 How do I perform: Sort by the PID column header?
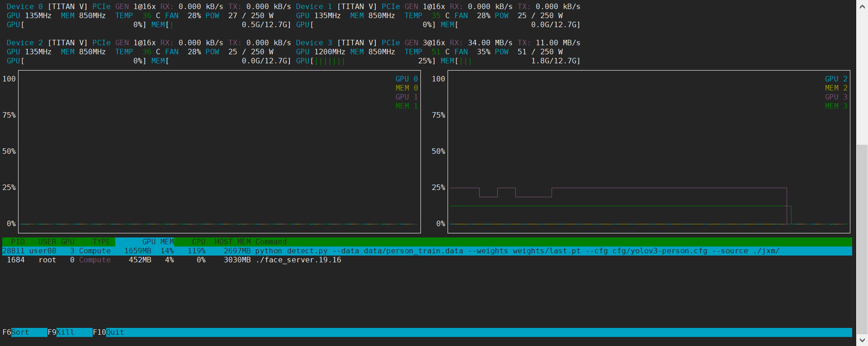[x=18, y=242]
